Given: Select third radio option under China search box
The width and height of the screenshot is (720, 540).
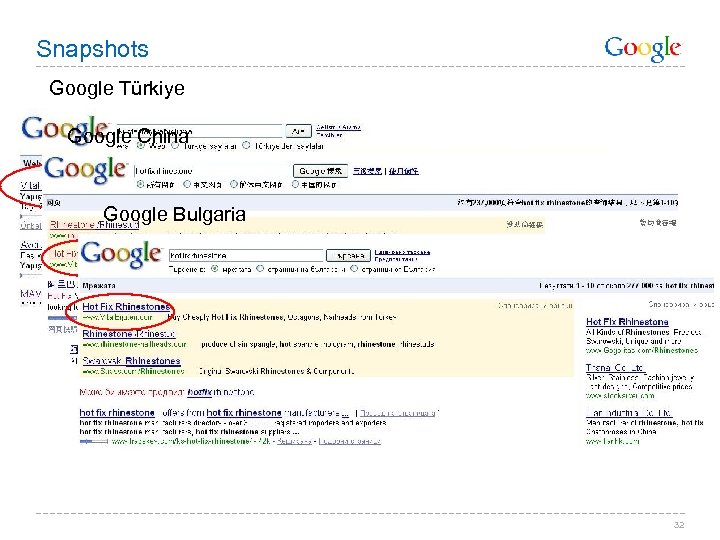Looking at the screenshot, I should click(x=234, y=184).
